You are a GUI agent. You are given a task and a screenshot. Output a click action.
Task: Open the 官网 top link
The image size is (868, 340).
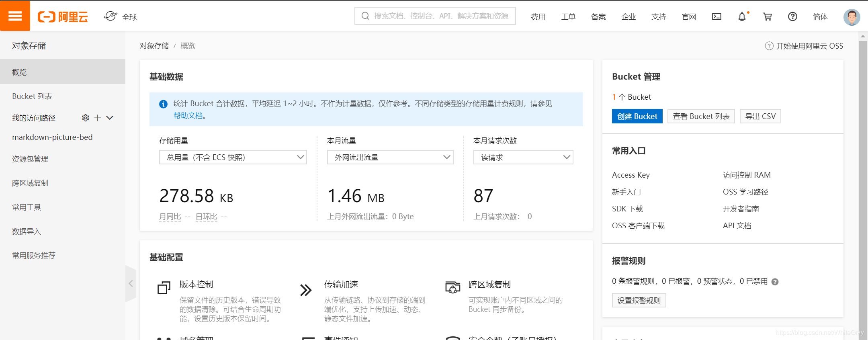point(689,16)
